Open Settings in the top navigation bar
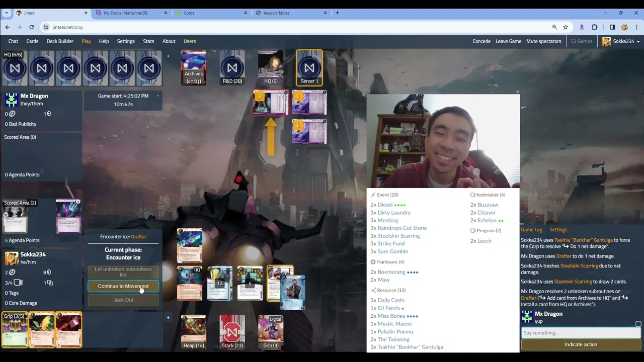Viewport: 644px width, 362px height. tap(126, 41)
